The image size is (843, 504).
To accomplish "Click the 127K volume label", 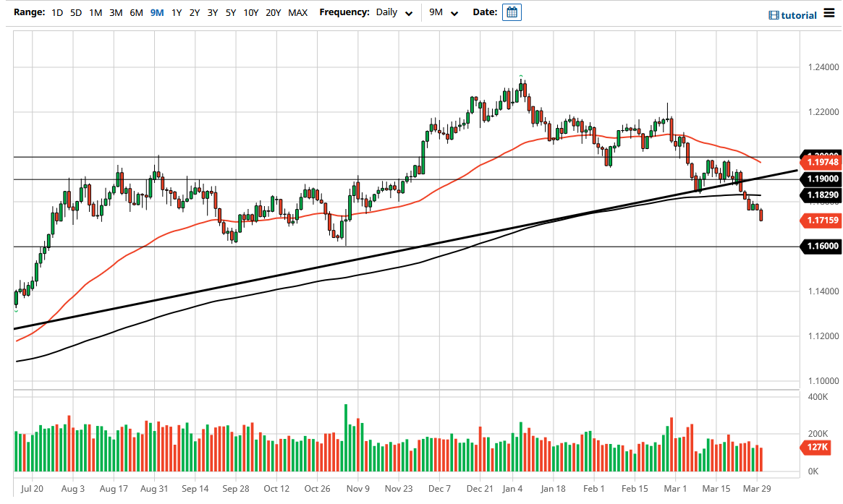I will 816,447.
